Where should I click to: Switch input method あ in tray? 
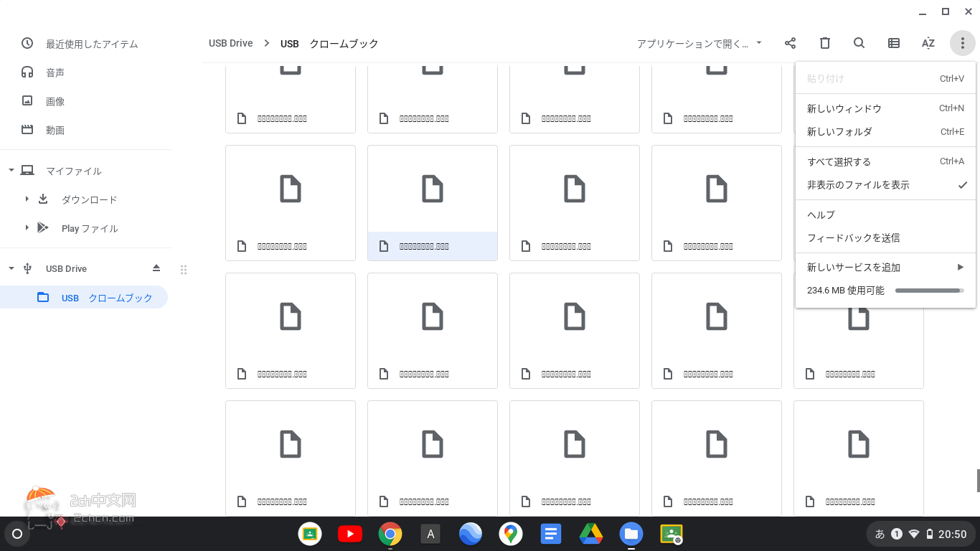[880, 534]
